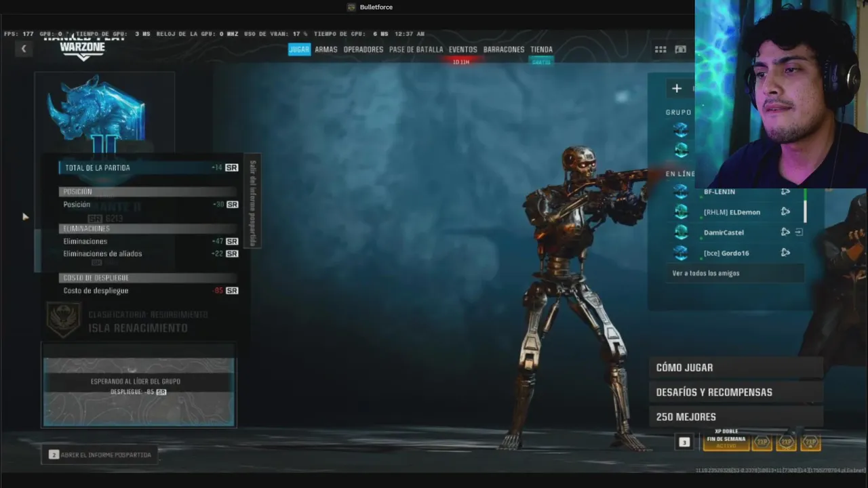Click XP DOBLE fin de semana banner
Screen dimensions: 868x488
tap(726, 439)
